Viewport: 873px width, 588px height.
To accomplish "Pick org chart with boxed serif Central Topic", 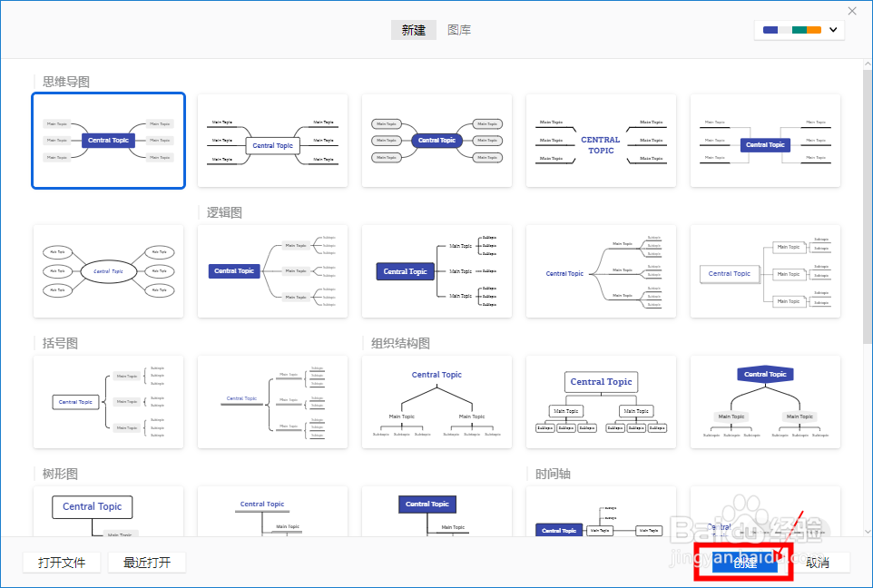I will (x=602, y=402).
